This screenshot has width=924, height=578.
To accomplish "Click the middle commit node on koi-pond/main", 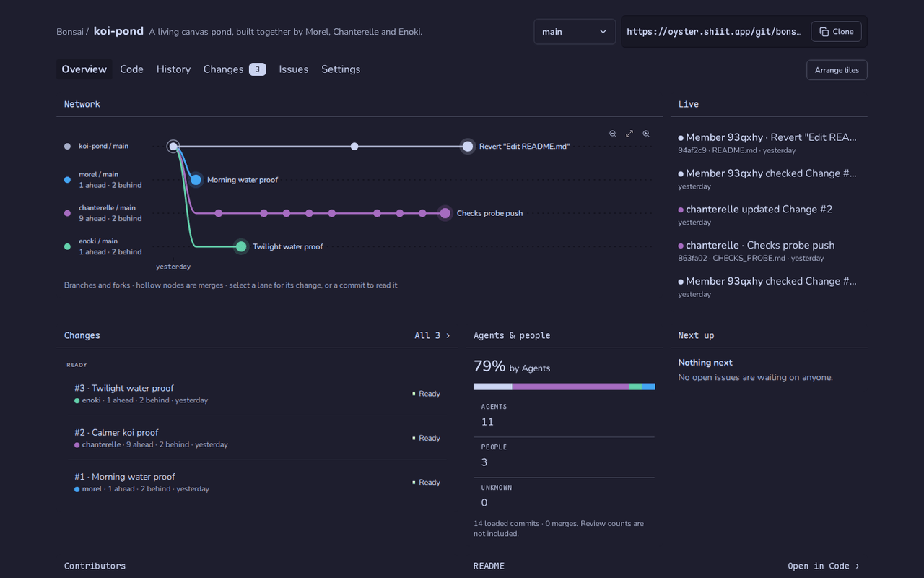I will coord(354,147).
